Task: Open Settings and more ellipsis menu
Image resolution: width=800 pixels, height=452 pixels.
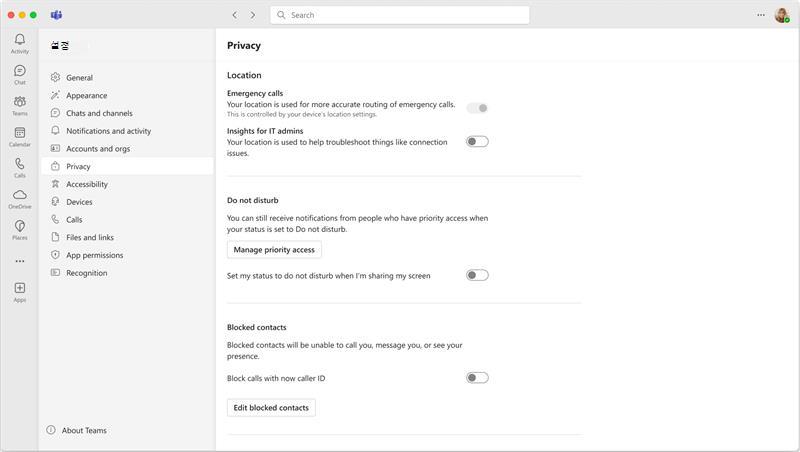Action: [x=761, y=15]
